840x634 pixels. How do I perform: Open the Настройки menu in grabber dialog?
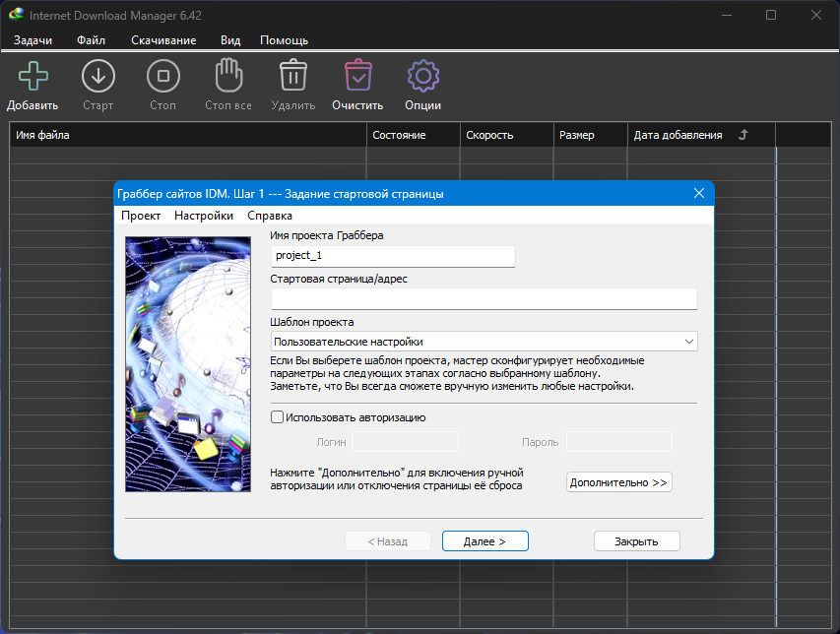click(x=204, y=216)
